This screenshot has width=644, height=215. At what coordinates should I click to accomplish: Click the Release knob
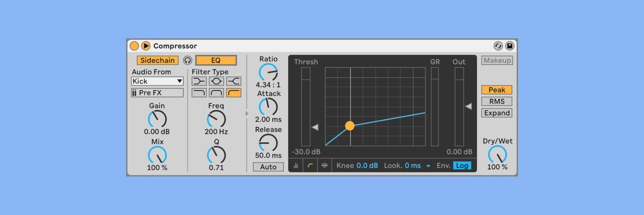[268, 142]
